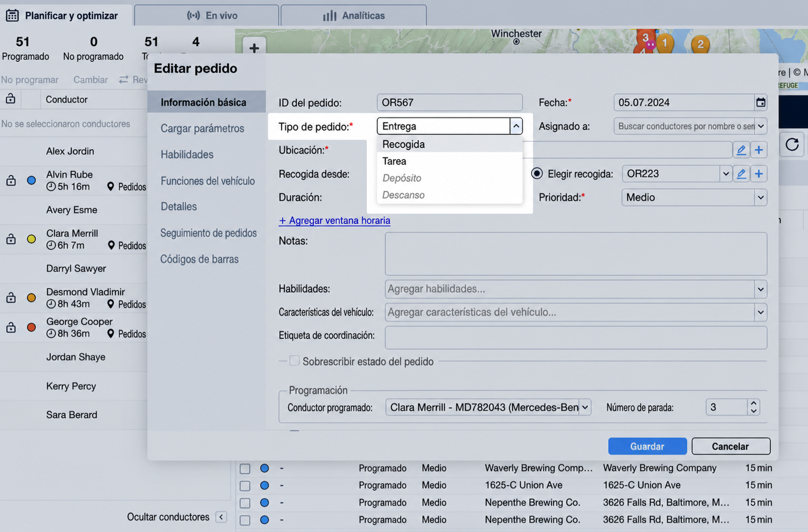Click the Guardar button
Viewport: 808px width, 532px height.
(647, 446)
